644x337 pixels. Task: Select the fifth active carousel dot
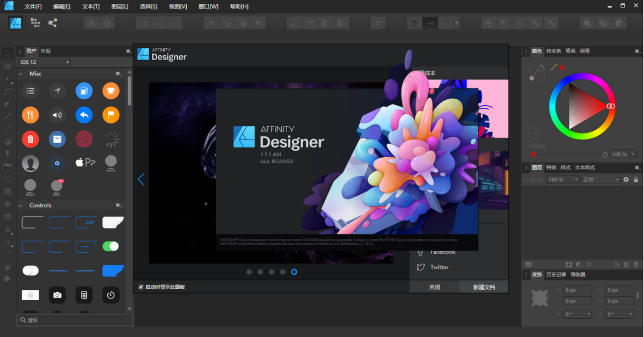[x=294, y=272]
